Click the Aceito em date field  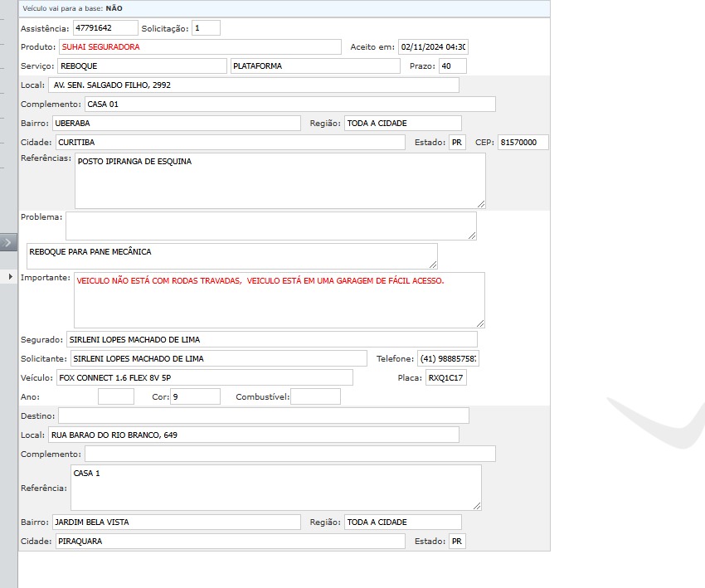434,46
